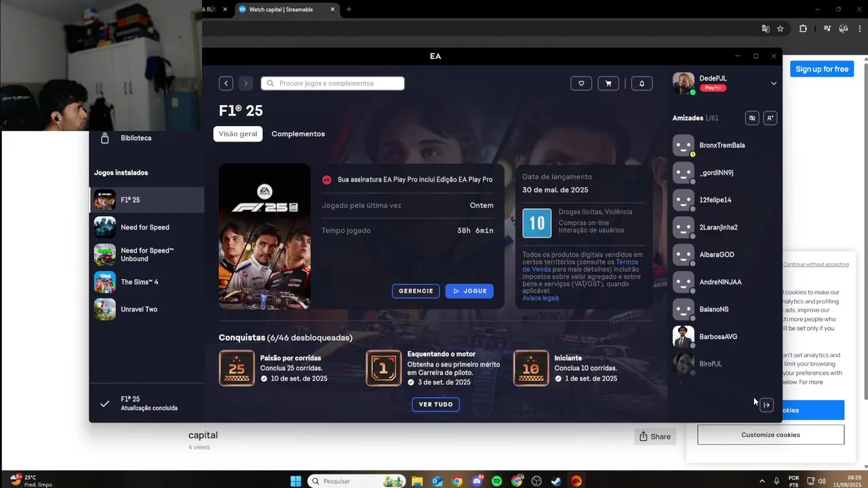Open the wishlist heart icon

581,83
